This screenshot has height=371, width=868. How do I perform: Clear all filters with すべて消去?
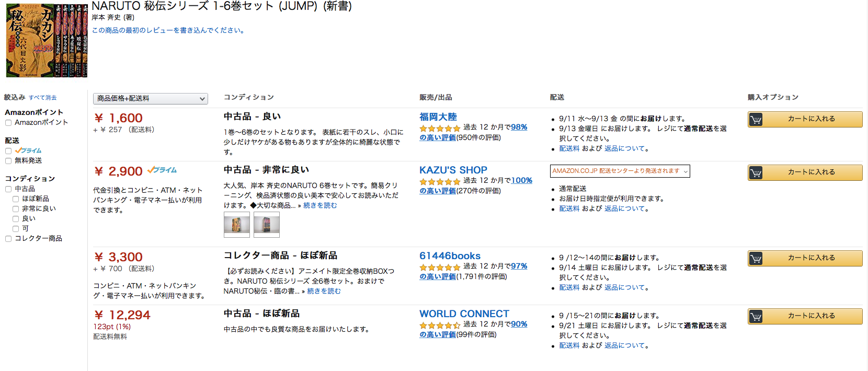(42, 98)
